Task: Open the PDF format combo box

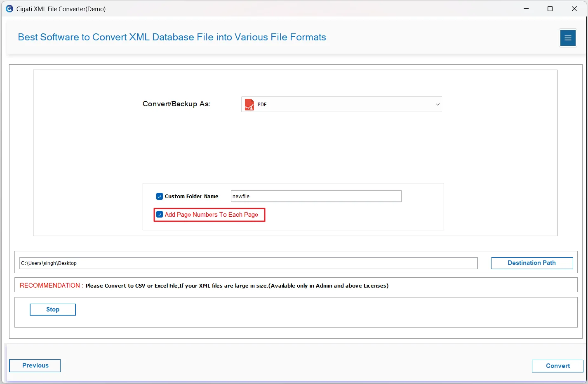Action: (341, 105)
